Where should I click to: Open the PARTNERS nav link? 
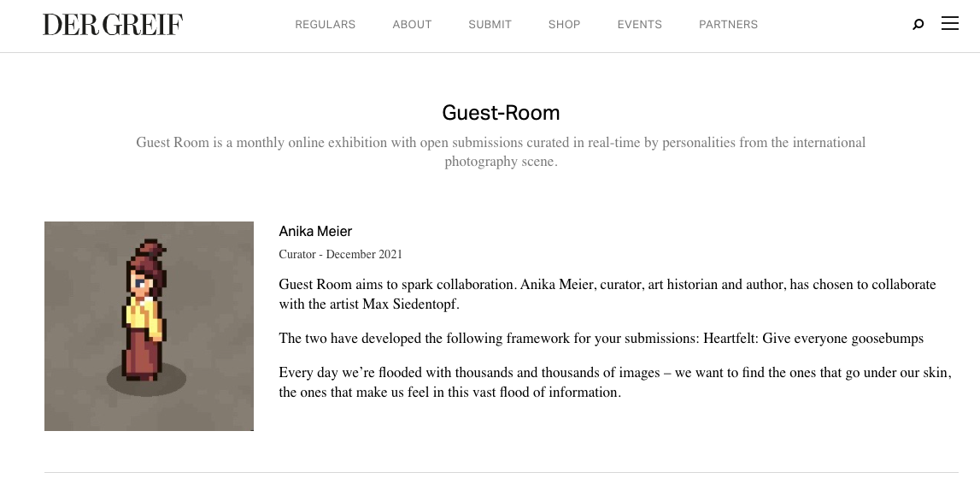pos(728,25)
